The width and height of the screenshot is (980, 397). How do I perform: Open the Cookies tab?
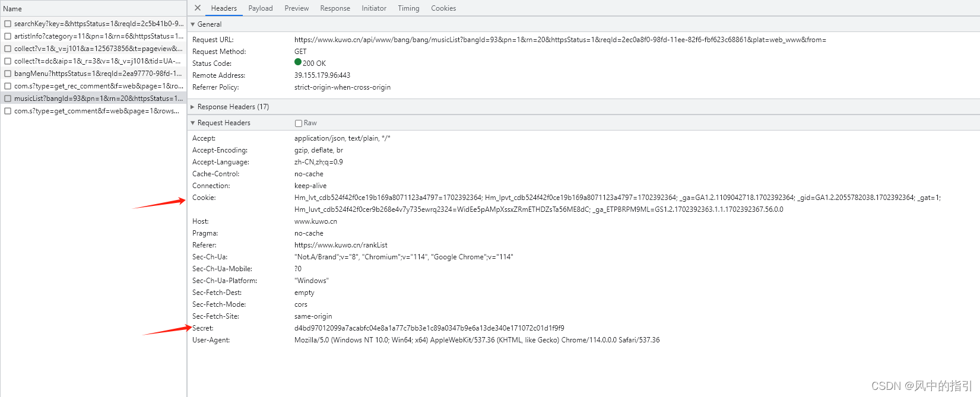[443, 8]
